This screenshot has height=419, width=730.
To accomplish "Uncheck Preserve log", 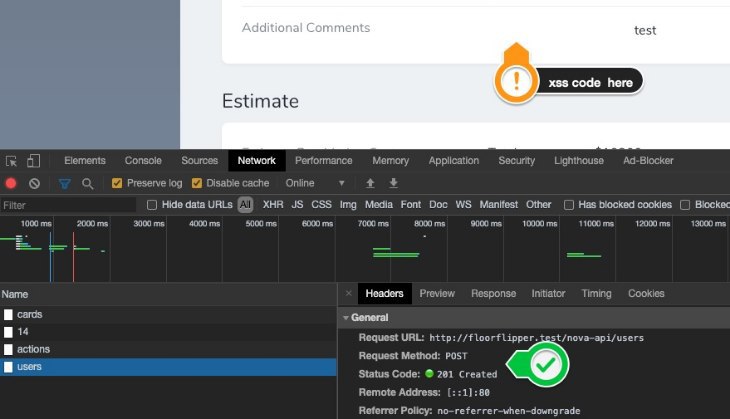I will click(x=117, y=183).
